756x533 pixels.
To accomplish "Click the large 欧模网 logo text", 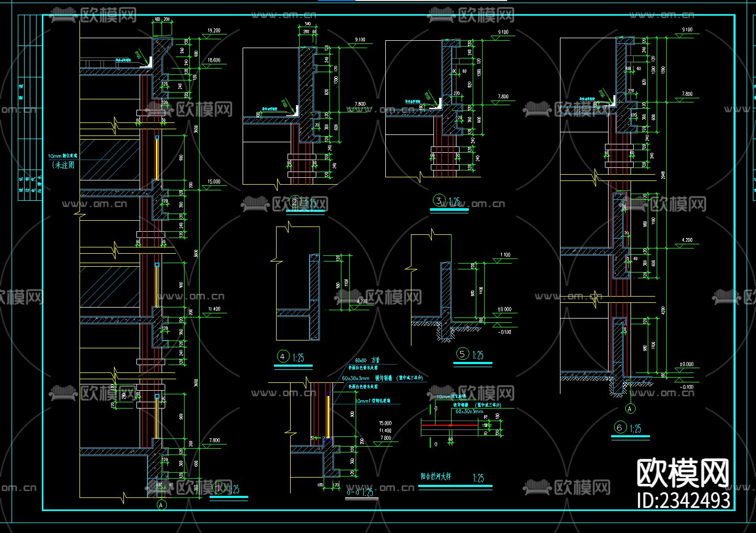I will [683, 473].
